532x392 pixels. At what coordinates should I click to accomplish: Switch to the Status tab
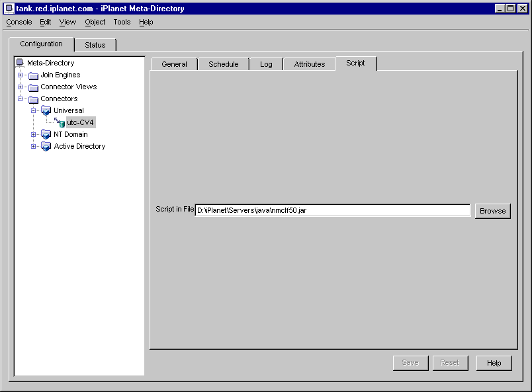[x=95, y=45]
